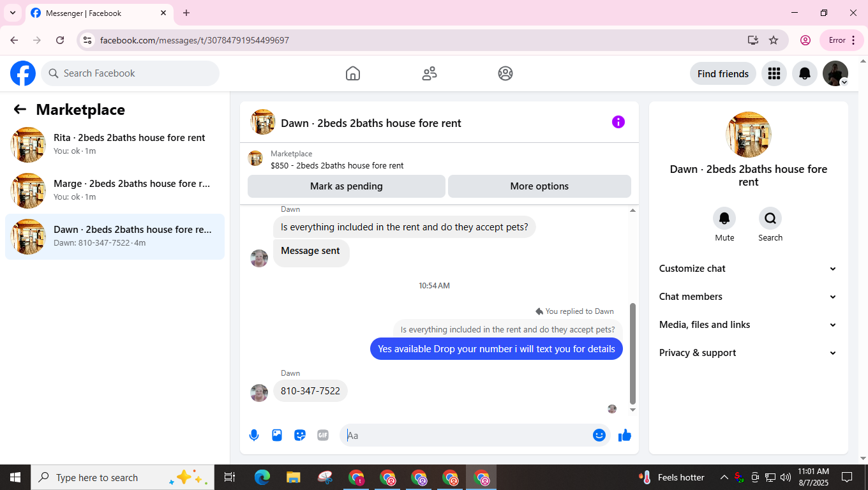Go back in browser history
The width and height of the screenshot is (868, 490).
tap(14, 40)
